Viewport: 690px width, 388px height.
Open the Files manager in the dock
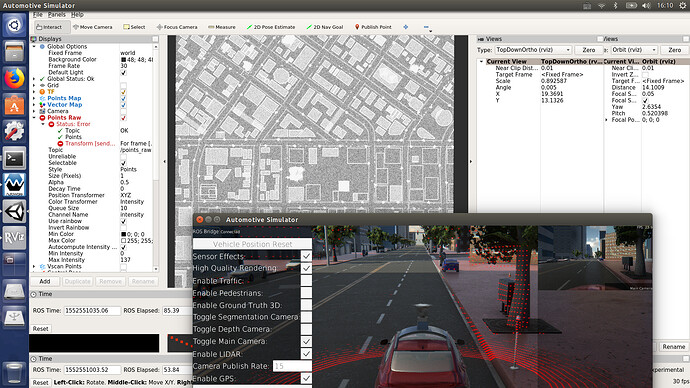pyautogui.click(x=14, y=51)
